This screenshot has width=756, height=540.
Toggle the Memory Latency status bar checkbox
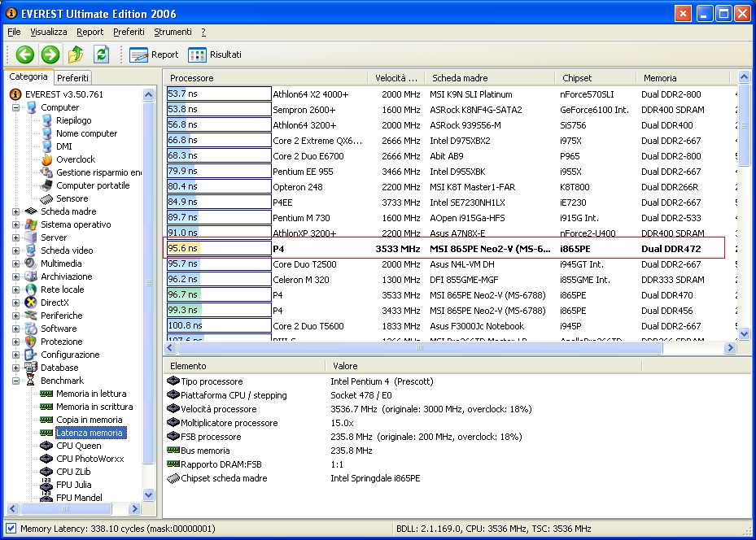point(11,529)
